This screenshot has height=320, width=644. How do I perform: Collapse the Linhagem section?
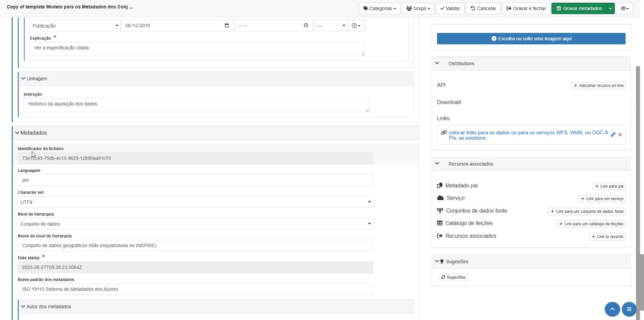(x=23, y=79)
